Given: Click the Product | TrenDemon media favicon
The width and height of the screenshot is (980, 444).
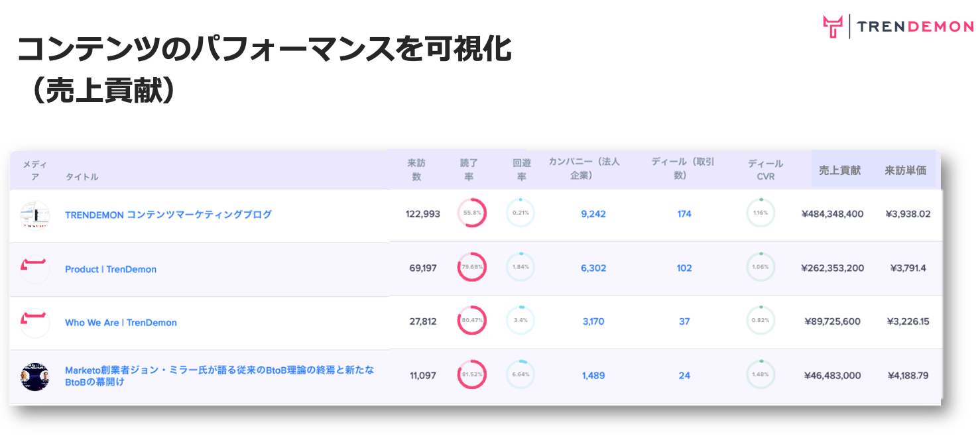Looking at the screenshot, I should [34, 268].
